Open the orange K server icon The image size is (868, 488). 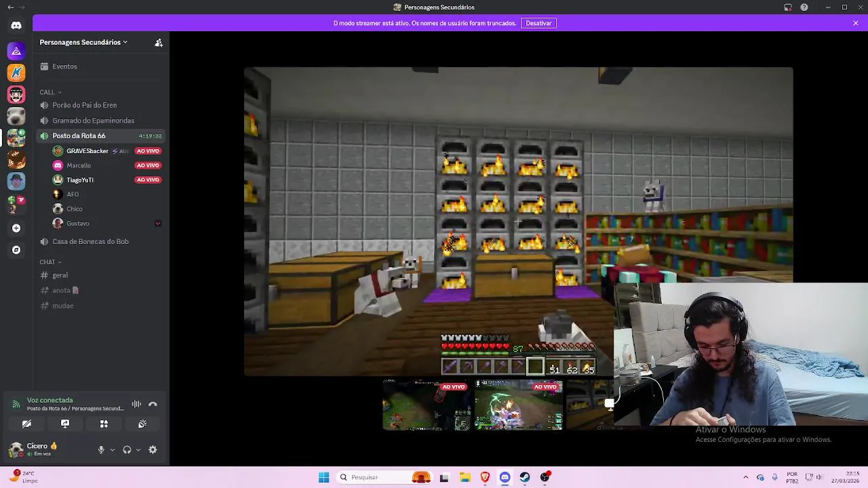point(16,73)
